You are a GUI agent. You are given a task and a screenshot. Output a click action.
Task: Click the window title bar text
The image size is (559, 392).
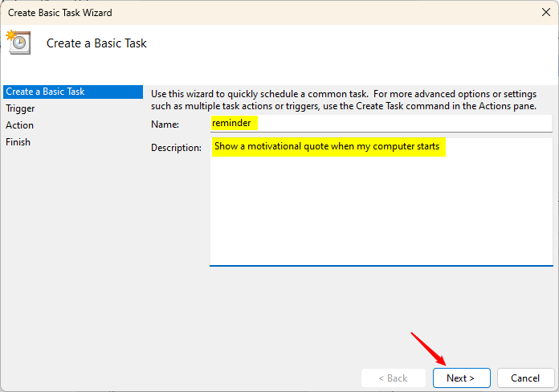60,13
